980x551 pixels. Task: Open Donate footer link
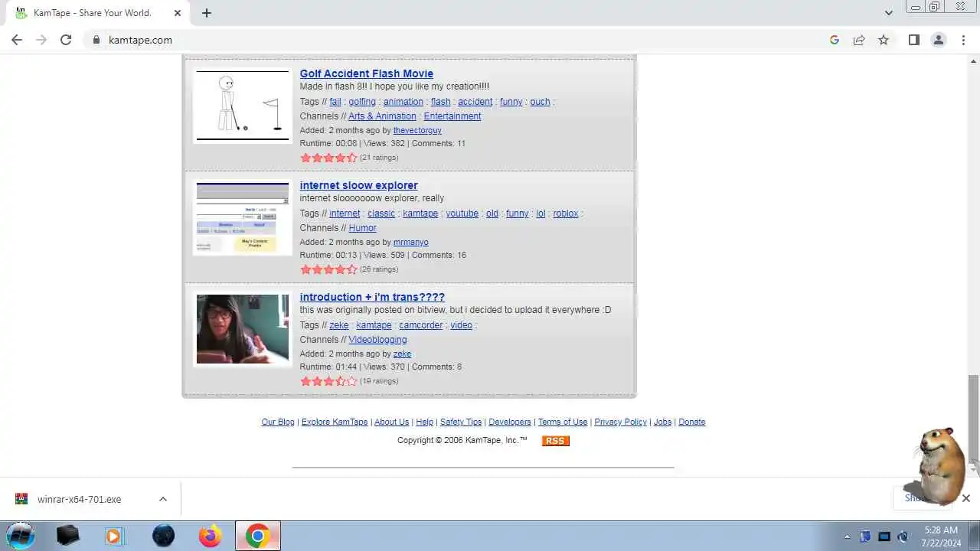(692, 422)
